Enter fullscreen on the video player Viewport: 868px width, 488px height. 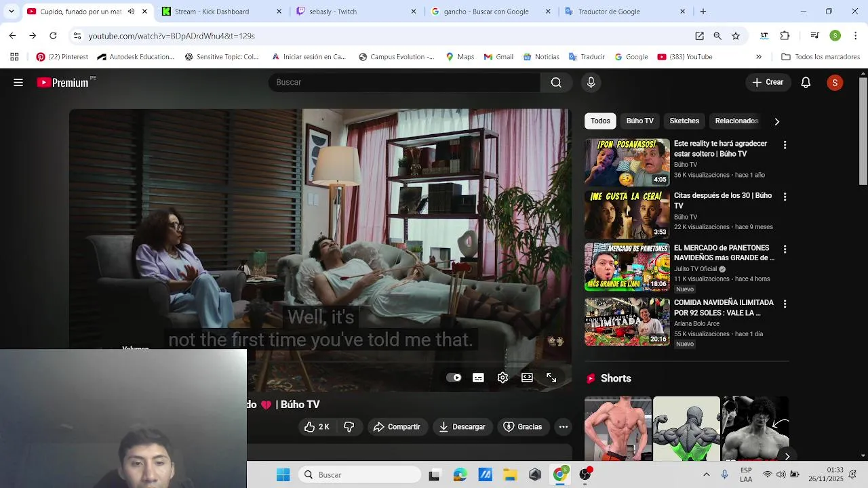551,378
